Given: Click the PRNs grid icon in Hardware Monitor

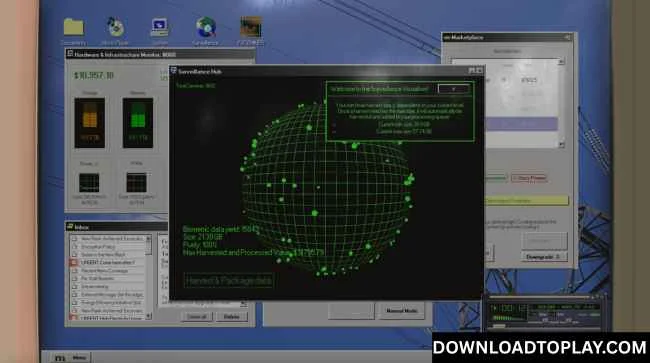Looking at the screenshot, I should [136, 183].
